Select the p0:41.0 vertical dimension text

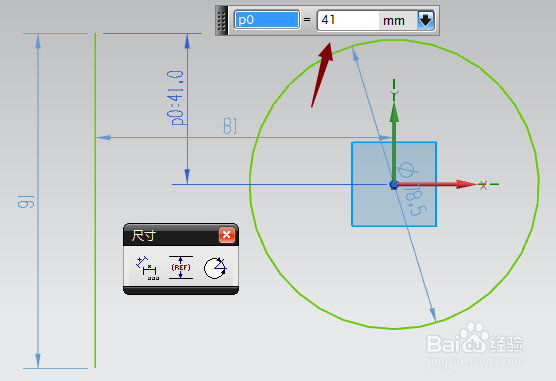click(177, 98)
